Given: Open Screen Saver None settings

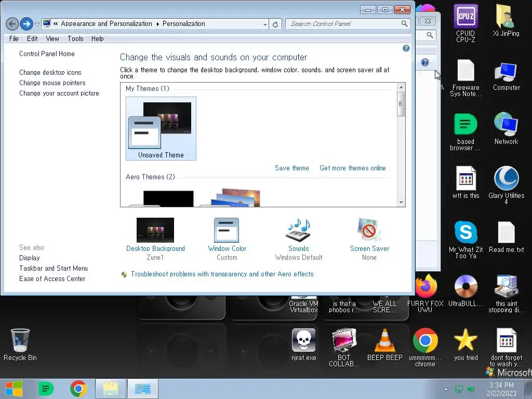Looking at the screenshot, I should click(x=369, y=239).
